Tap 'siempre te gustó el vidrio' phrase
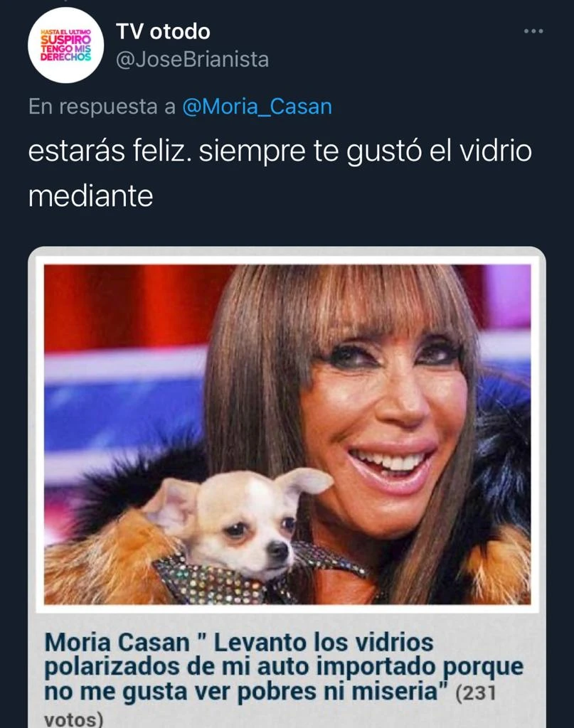Image resolution: width=574 pixels, height=728 pixels. (365, 151)
